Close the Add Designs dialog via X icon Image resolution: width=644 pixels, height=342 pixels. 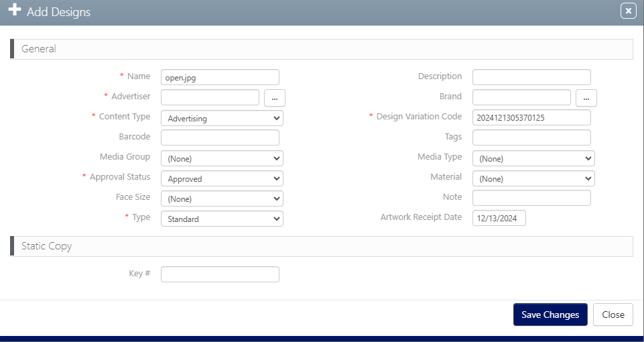pyautogui.click(x=628, y=11)
